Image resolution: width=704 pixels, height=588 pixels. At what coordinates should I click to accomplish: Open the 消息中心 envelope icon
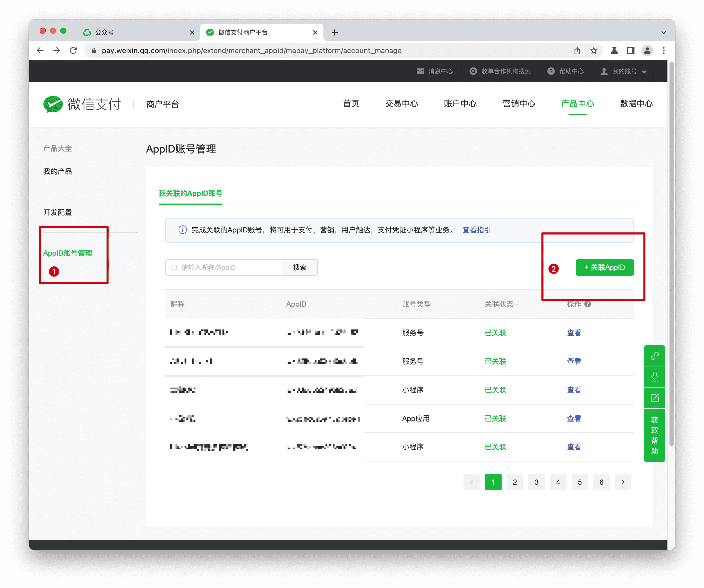pos(420,71)
